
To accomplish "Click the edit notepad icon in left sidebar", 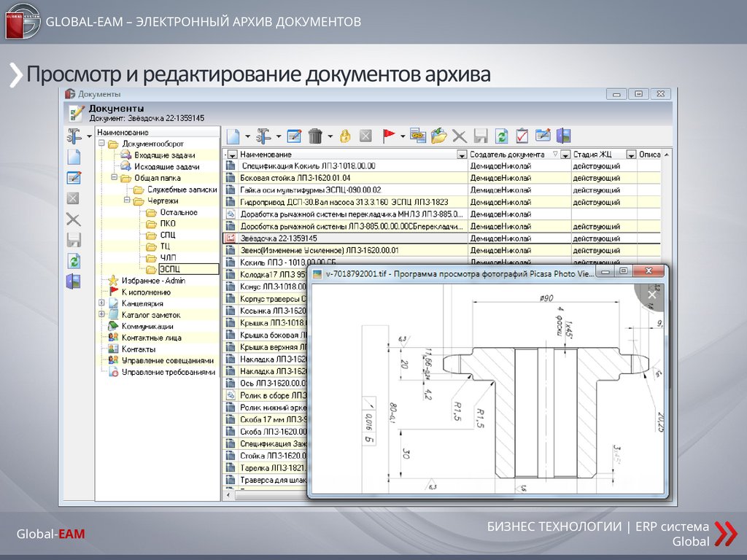I will (x=74, y=177).
